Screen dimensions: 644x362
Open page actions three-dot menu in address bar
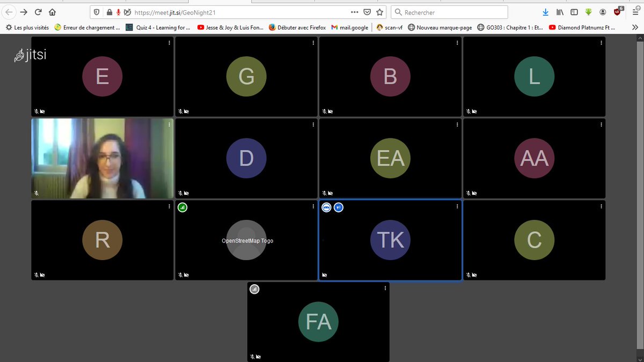point(355,12)
